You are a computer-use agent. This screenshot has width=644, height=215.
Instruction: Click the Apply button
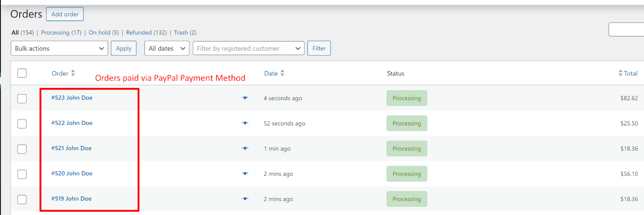click(x=124, y=48)
